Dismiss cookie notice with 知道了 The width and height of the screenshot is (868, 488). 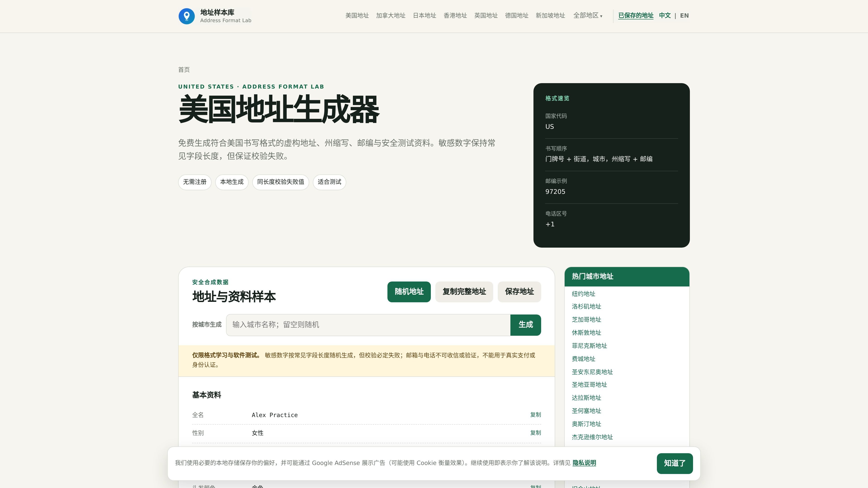click(x=675, y=463)
